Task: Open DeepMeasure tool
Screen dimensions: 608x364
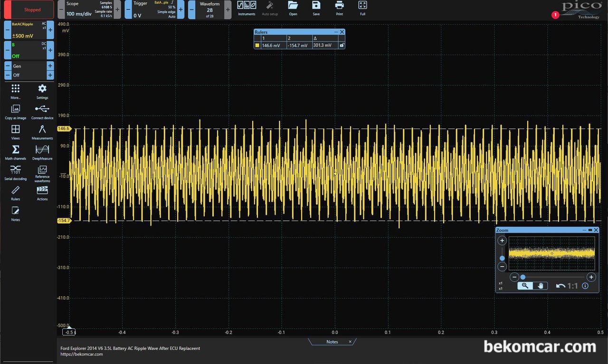Action: pos(42,152)
